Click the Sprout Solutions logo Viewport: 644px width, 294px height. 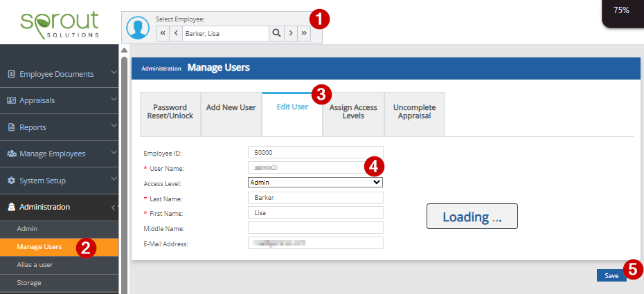[60, 24]
